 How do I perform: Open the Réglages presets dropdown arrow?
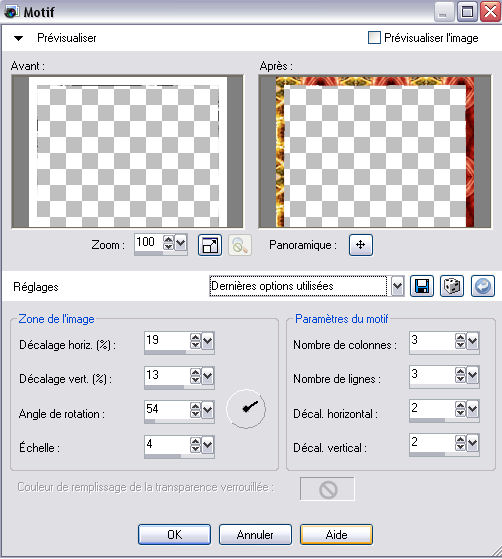[398, 286]
